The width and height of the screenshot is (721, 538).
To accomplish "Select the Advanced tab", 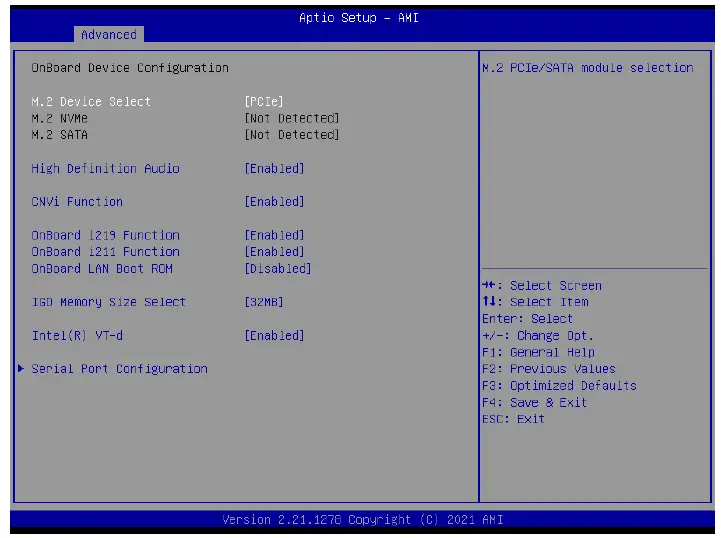I will point(109,34).
